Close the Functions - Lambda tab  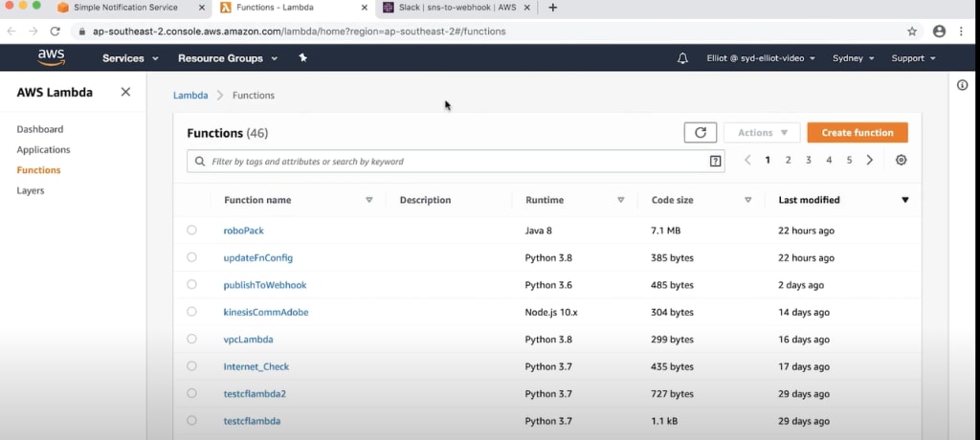tap(365, 8)
